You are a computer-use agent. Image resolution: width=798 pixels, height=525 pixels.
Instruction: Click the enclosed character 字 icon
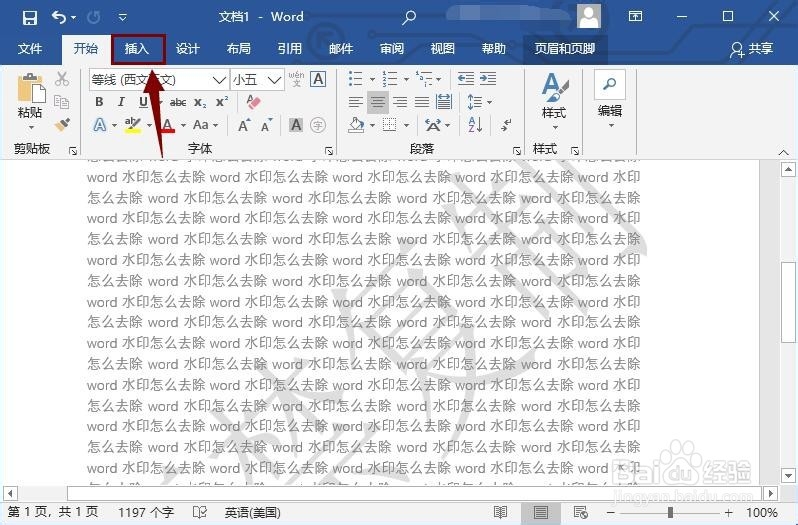318,125
